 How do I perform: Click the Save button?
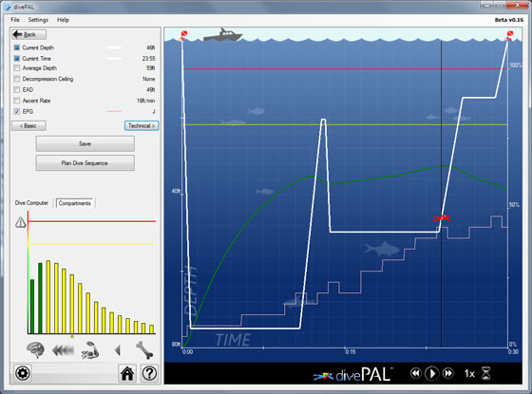85,143
